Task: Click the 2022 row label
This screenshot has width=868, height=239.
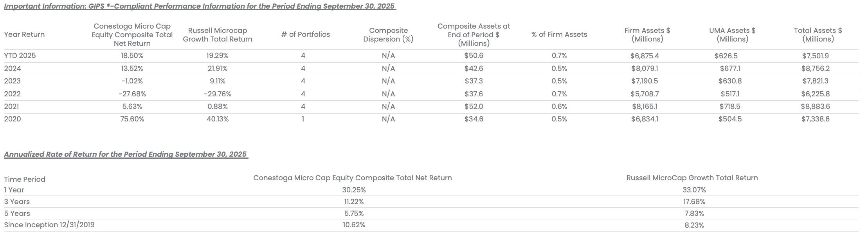Action: [13, 94]
